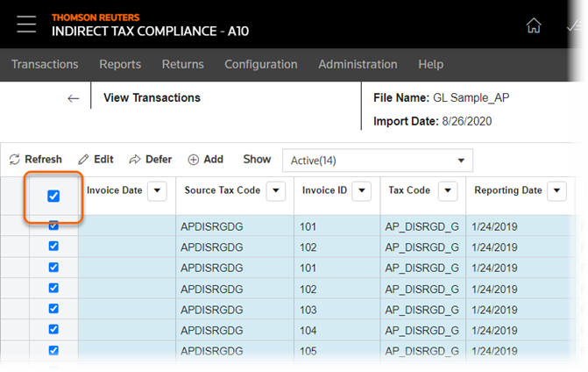Viewport: 588px width, 372px height.
Task: Uncheck the fourth row checkbox, Invoice ID 102
Action: [x=53, y=288]
